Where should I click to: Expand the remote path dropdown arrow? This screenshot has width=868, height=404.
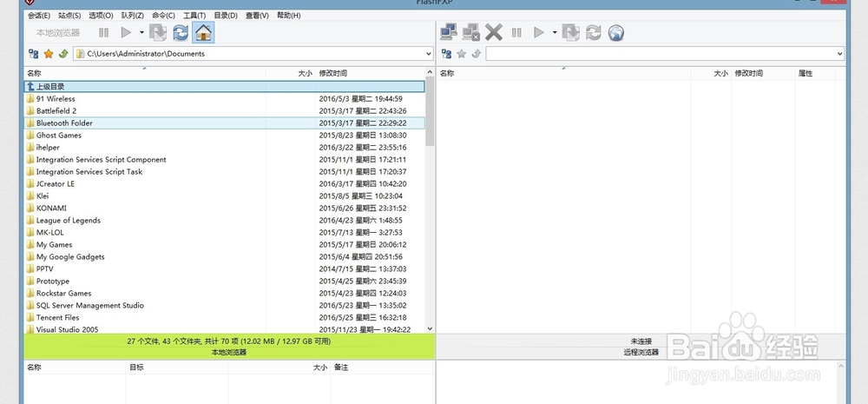pos(840,54)
